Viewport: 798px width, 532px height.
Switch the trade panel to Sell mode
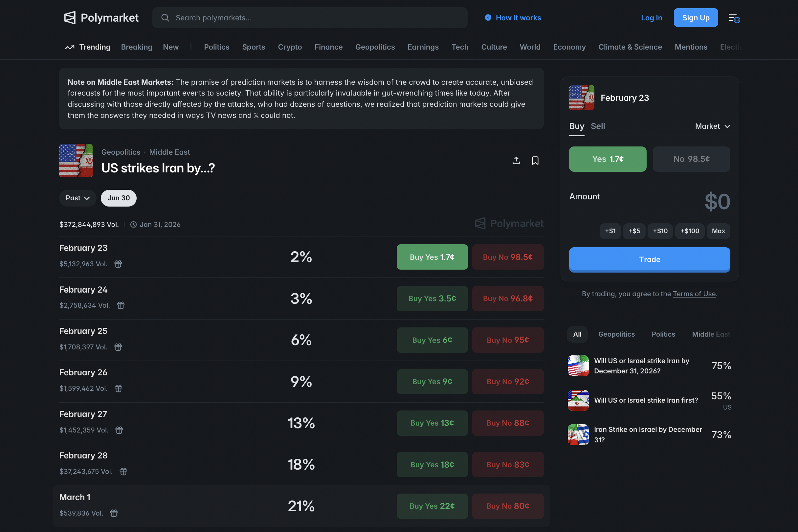click(x=598, y=126)
